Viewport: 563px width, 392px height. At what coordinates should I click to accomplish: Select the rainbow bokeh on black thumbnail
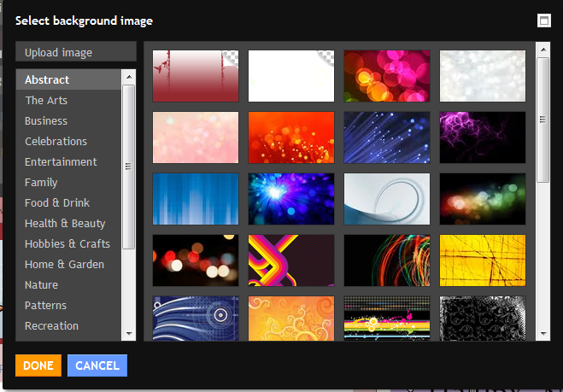[x=483, y=199]
